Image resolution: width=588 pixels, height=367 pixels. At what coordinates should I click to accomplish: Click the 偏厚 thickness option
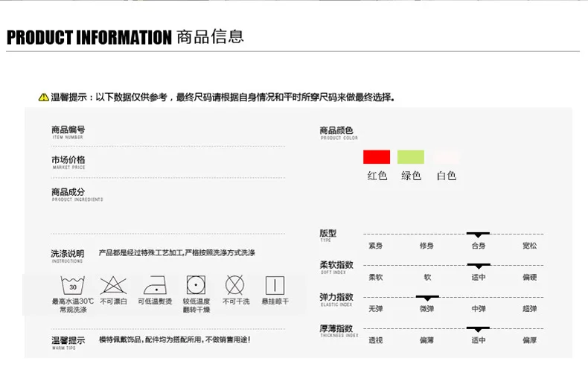tap(530, 340)
